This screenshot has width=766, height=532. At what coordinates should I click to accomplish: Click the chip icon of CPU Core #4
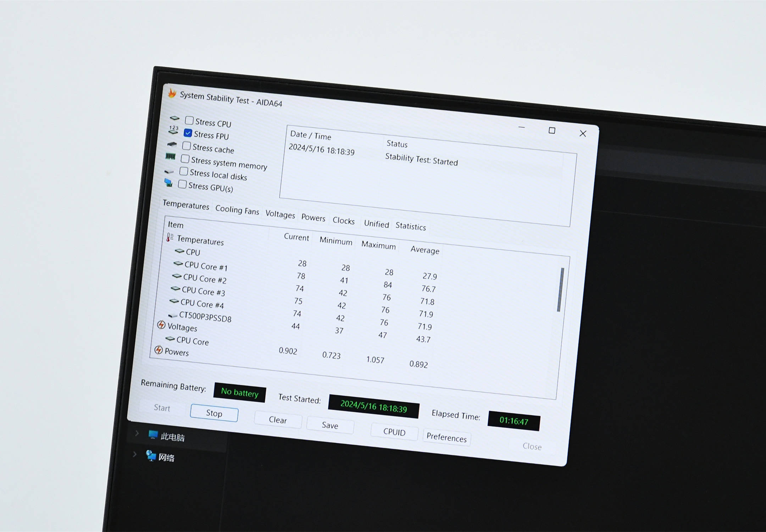coord(174,301)
